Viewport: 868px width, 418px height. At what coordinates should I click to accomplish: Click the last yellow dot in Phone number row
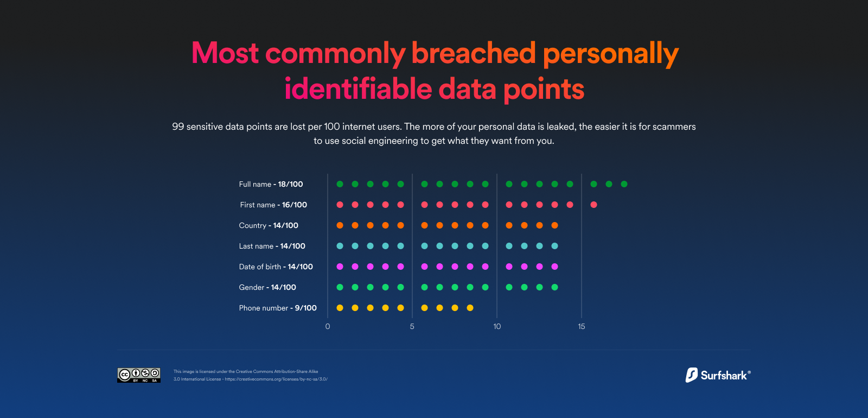(470, 308)
